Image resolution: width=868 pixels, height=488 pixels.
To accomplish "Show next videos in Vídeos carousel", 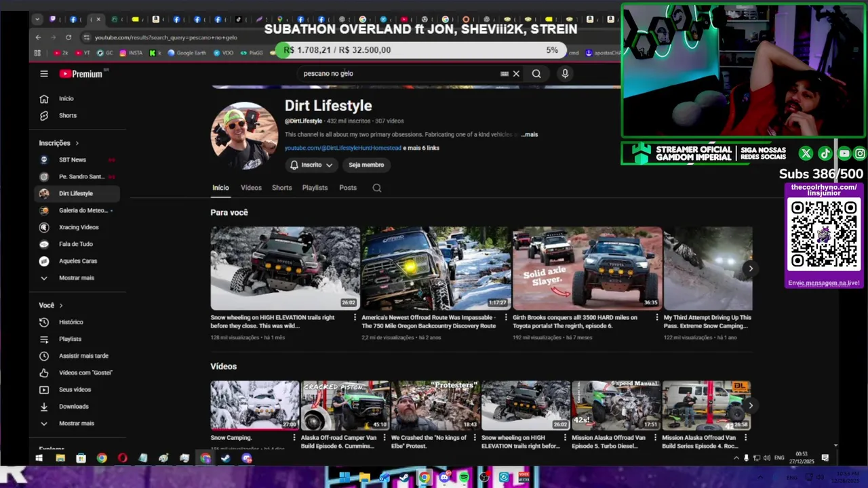I will click(x=751, y=405).
